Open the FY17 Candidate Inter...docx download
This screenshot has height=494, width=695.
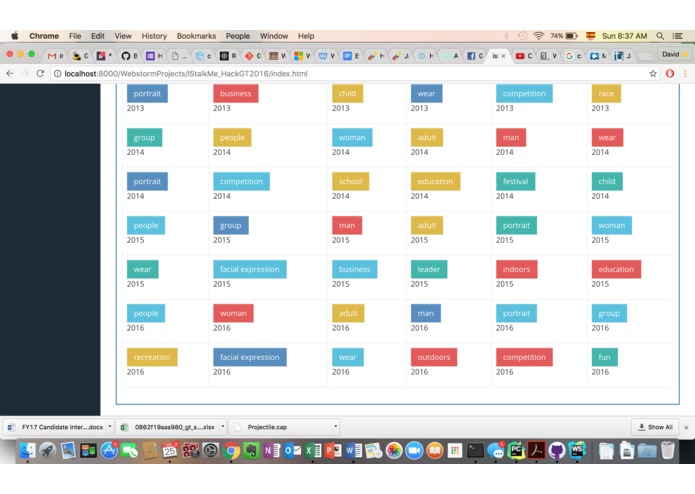57,427
